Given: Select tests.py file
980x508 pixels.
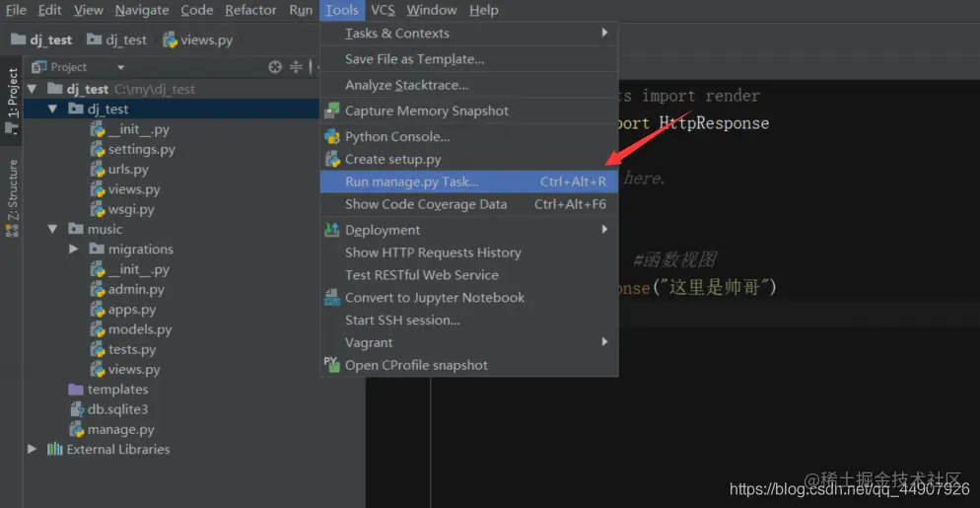Looking at the screenshot, I should pos(123,350).
